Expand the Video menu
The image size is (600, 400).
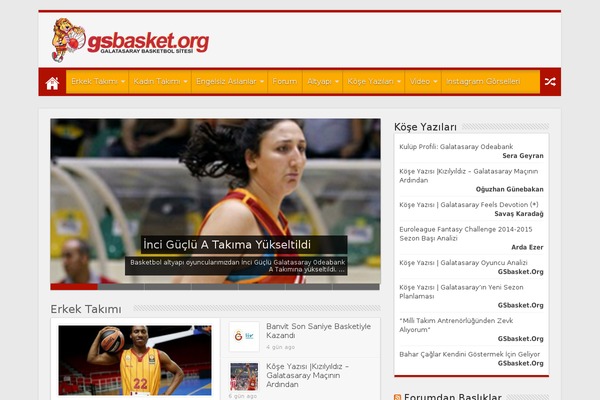[423, 82]
